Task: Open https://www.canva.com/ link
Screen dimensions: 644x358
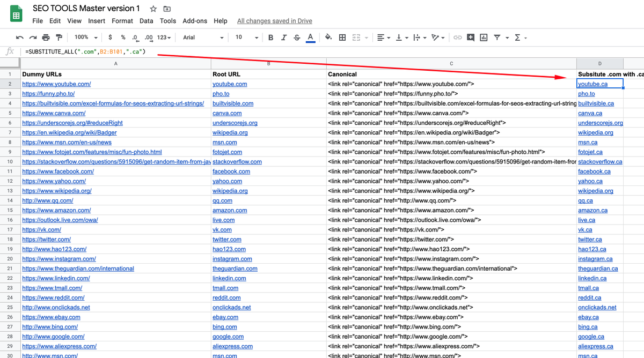Action: point(54,113)
